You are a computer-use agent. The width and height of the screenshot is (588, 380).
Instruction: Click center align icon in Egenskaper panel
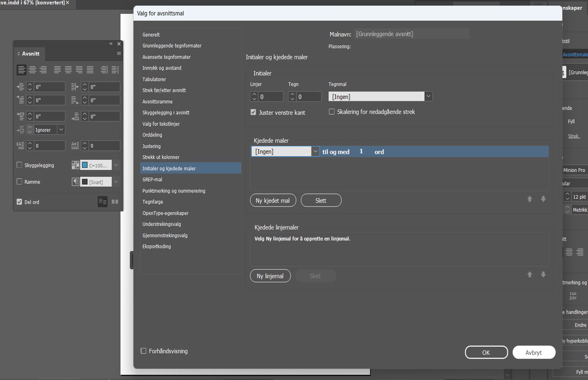click(569, 252)
